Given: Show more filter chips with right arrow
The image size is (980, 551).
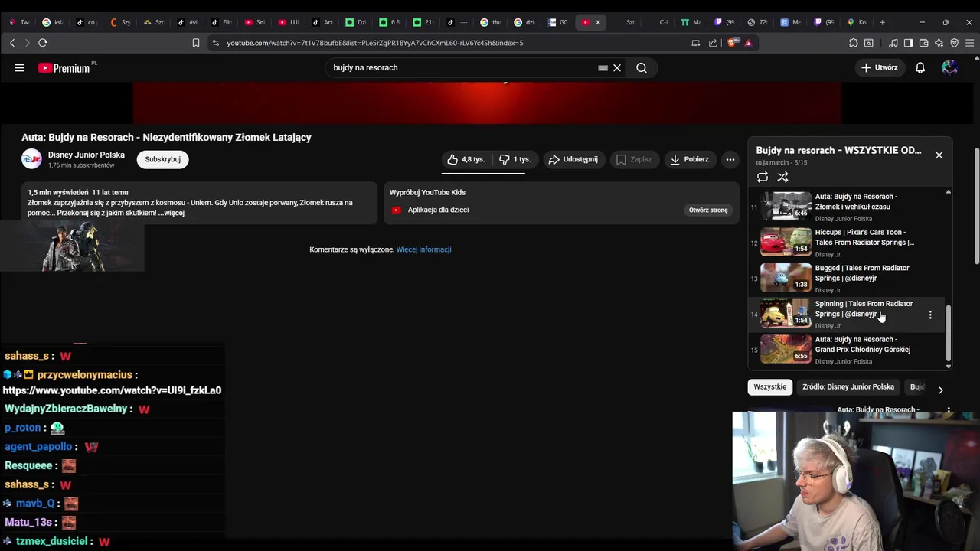Looking at the screenshot, I should click(x=940, y=390).
